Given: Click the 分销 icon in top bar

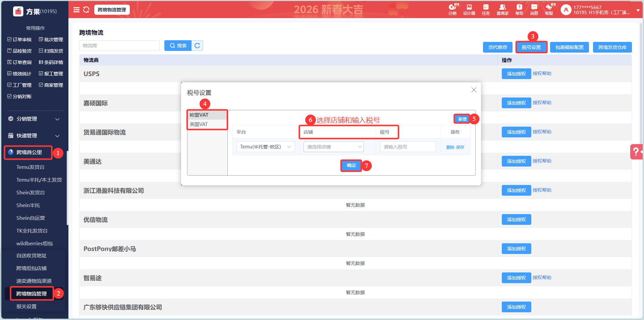Looking at the screenshot, I should click(x=452, y=9).
